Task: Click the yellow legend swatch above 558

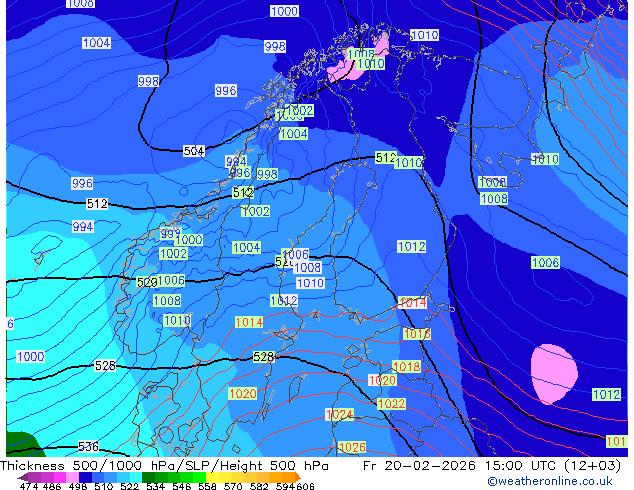Action: [212, 477]
